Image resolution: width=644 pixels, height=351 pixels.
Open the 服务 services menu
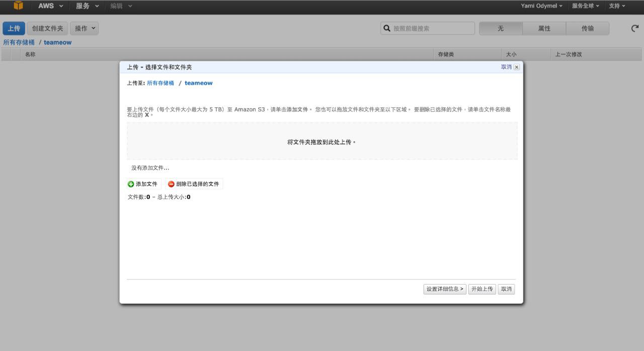point(87,6)
